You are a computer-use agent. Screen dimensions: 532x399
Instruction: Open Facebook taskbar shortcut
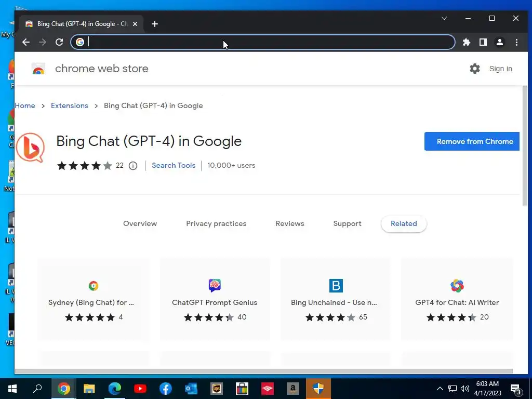[x=166, y=389]
